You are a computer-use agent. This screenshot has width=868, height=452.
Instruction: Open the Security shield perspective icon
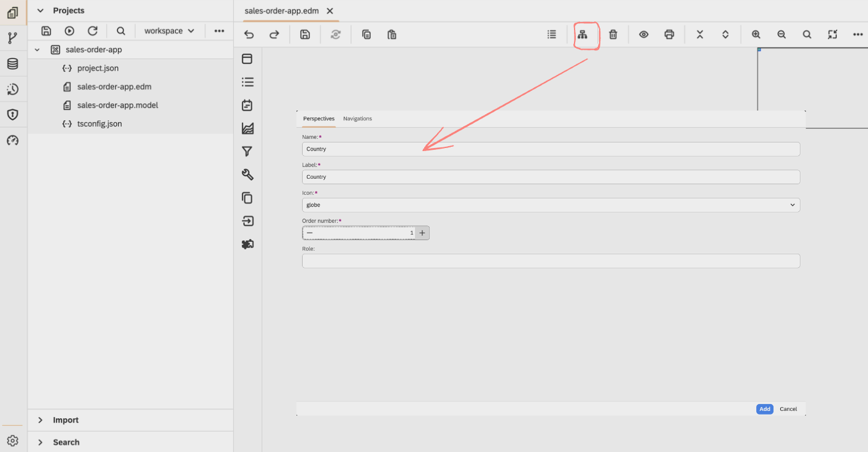click(13, 115)
